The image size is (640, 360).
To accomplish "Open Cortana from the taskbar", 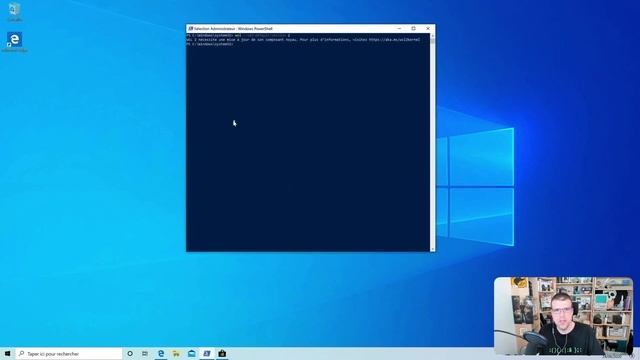I will [130, 353].
